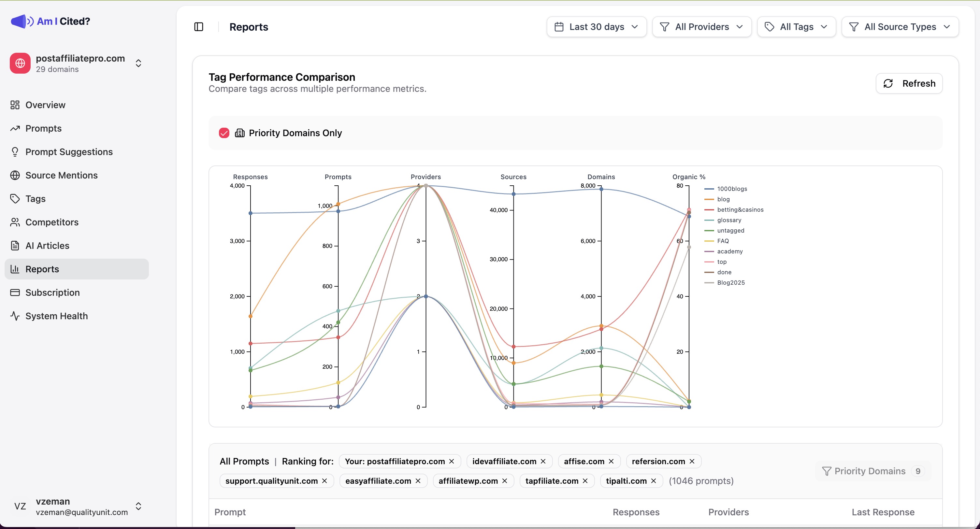Collapse the sidebar with the panel toggle icon
Image resolution: width=980 pixels, height=529 pixels.
coord(199,27)
